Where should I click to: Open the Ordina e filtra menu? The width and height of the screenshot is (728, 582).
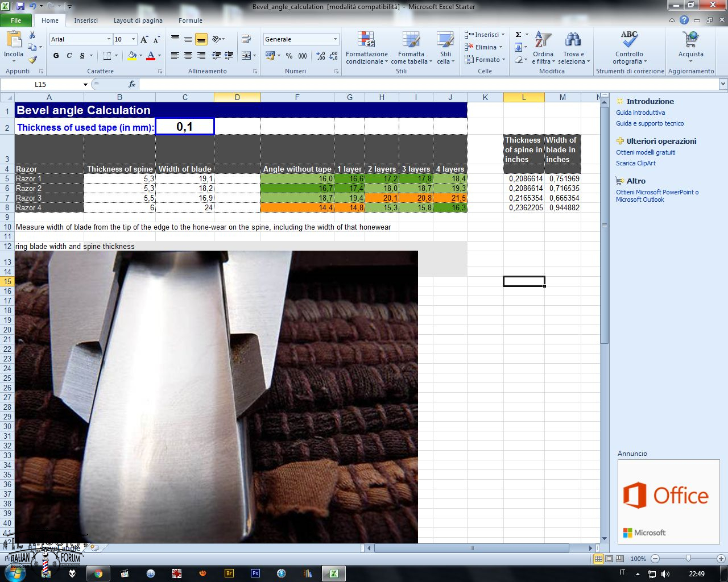tap(543, 48)
